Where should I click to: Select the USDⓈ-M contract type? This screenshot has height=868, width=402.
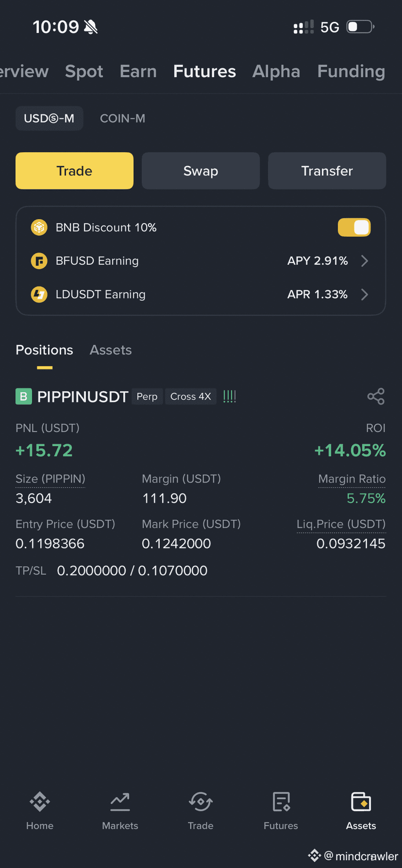[49, 118]
